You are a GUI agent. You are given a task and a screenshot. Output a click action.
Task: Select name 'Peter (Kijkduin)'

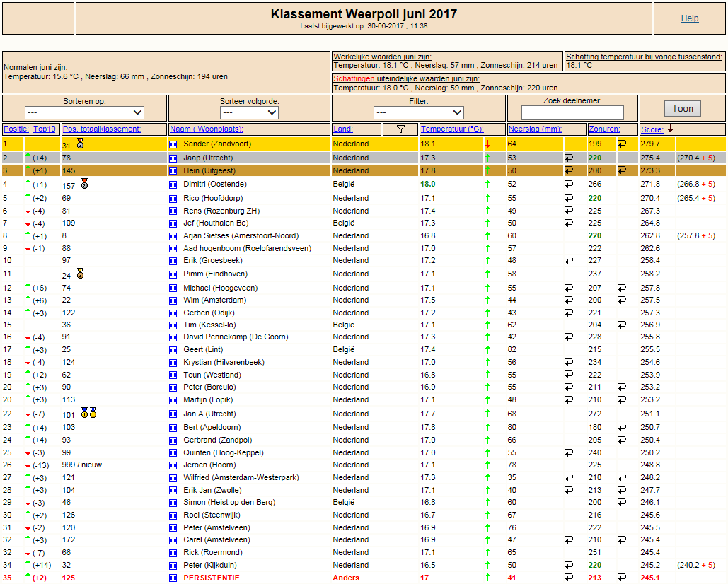coord(210,565)
